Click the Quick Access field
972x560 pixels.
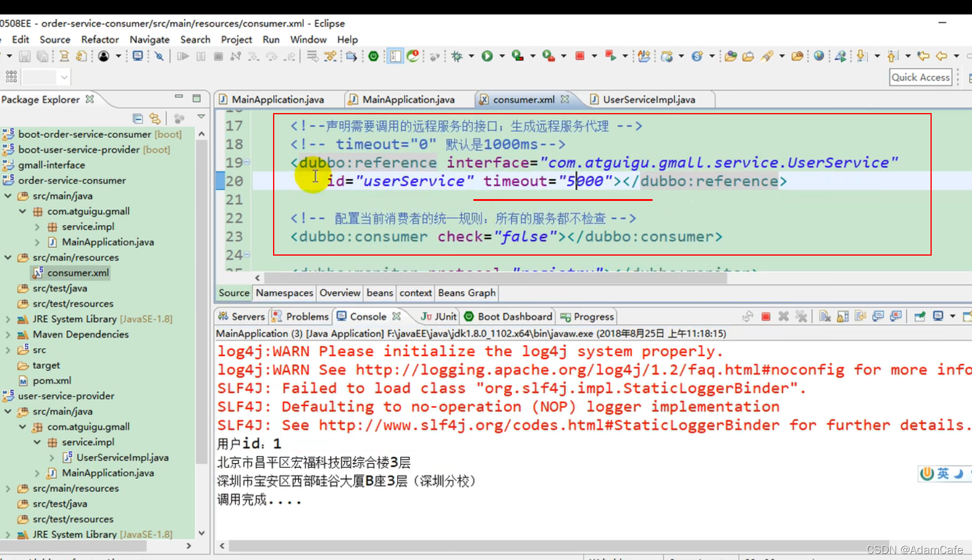(x=920, y=77)
